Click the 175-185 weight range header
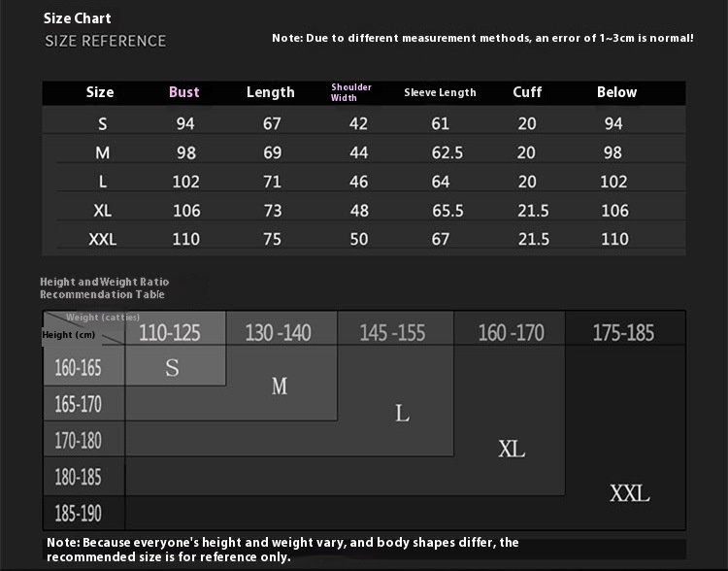The image size is (728, 571). (x=623, y=333)
